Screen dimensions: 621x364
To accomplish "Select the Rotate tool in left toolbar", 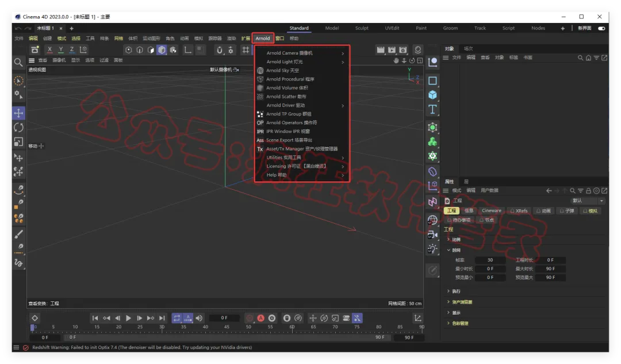I will pyautogui.click(x=18, y=128).
